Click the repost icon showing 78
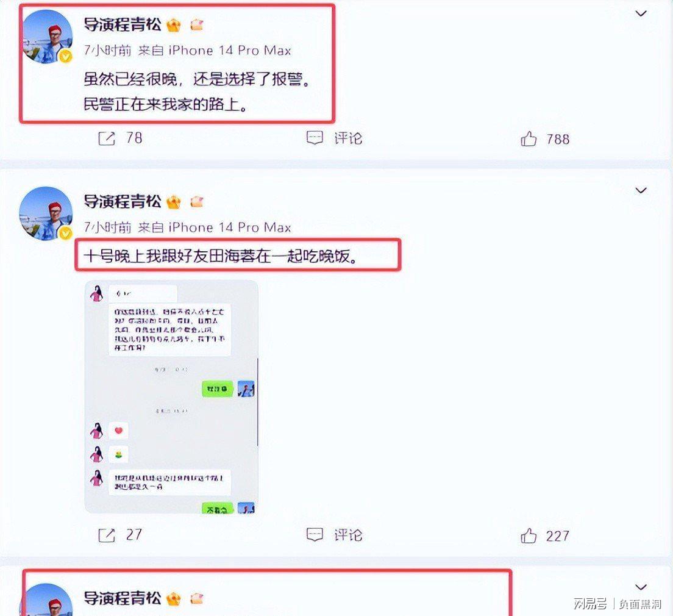The width and height of the screenshot is (673, 616). (x=107, y=138)
